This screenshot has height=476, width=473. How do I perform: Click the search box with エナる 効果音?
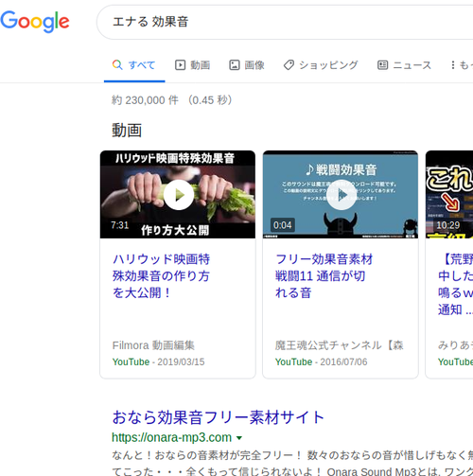[x=285, y=22]
